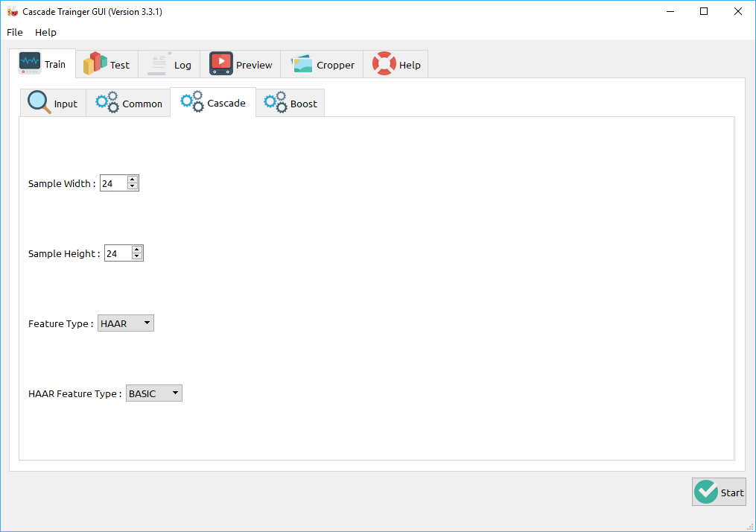756x532 pixels.
Task: Click the Input magnifying glass icon
Action: pos(39,102)
